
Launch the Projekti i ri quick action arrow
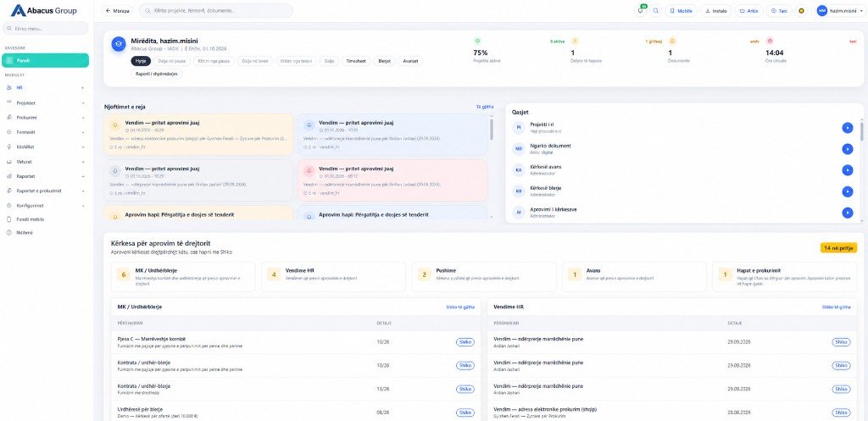tap(848, 128)
